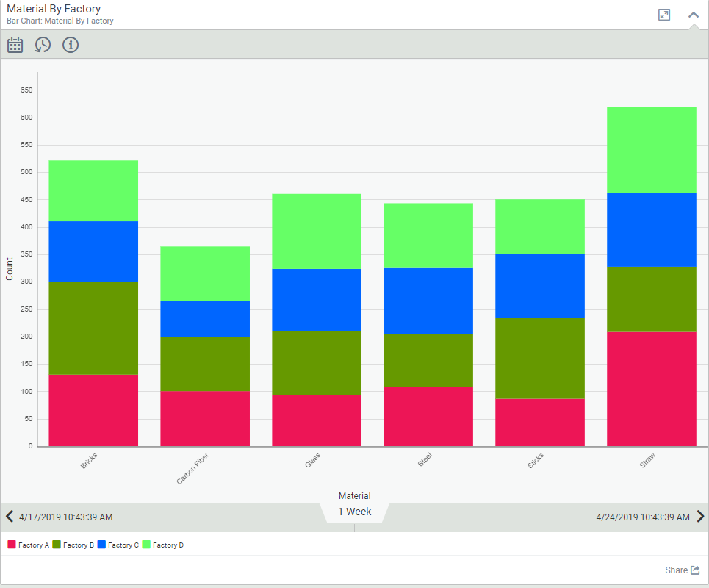Open the calendar date picker icon
This screenshot has width=709, height=588.
[x=15, y=45]
